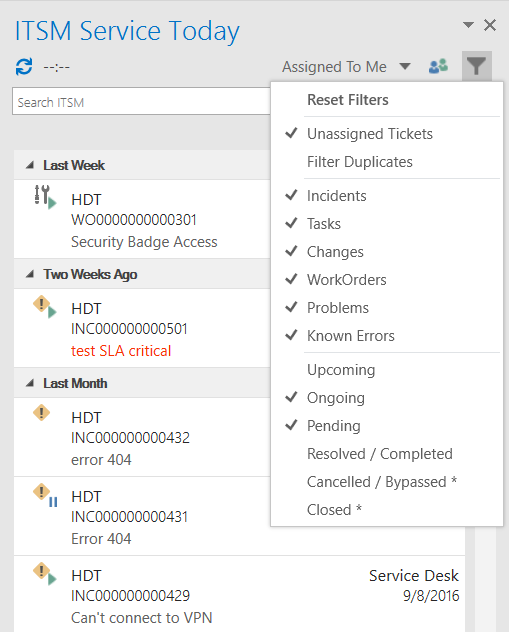Click the Search ITSM input field
509x632 pixels.
(x=141, y=102)
